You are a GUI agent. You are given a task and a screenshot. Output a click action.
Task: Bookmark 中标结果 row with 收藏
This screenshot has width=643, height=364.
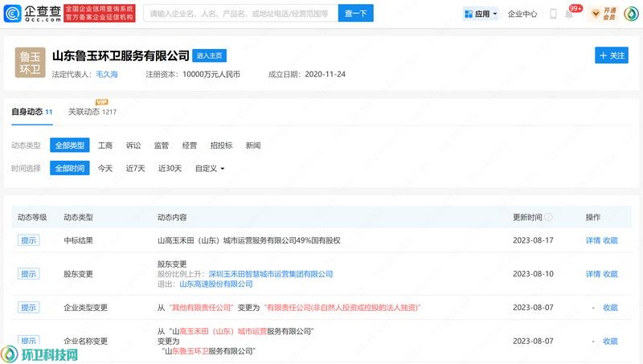(x=610, y=240)
